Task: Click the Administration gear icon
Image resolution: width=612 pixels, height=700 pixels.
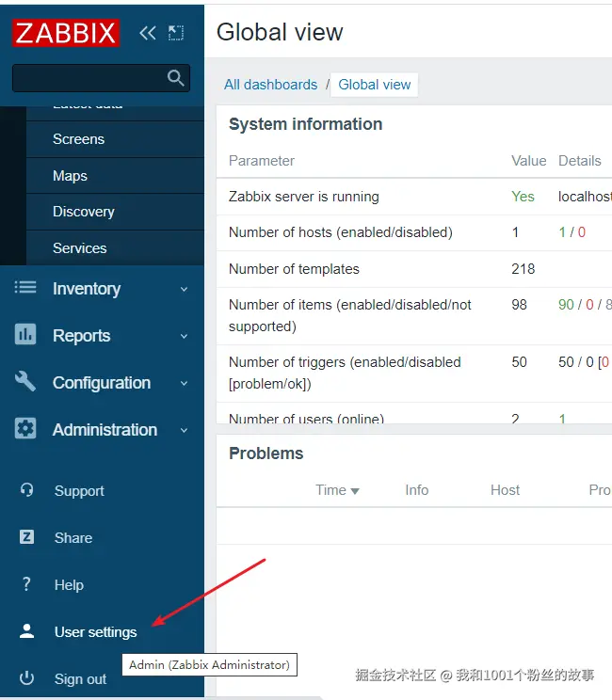Action: tap(25, 429)
